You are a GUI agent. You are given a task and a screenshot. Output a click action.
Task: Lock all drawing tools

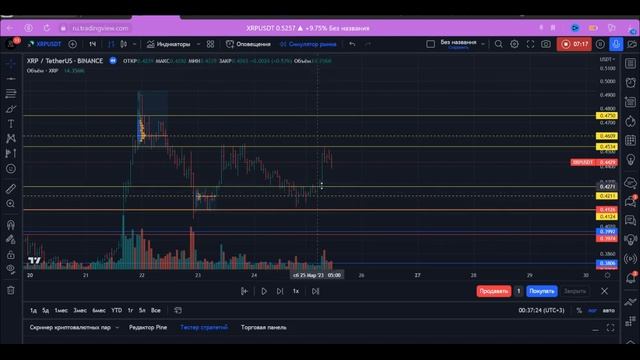pyautogui.click(x=11, y=255)
